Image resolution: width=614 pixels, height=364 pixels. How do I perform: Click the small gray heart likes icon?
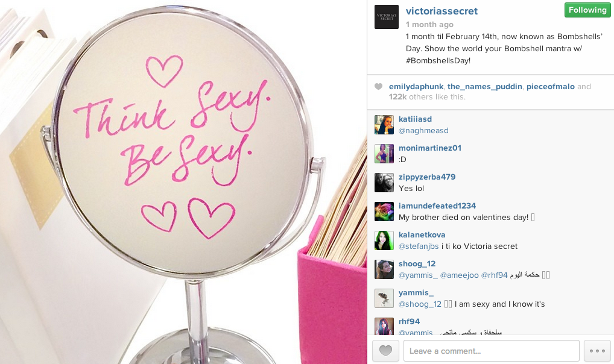tap(378, 87)
